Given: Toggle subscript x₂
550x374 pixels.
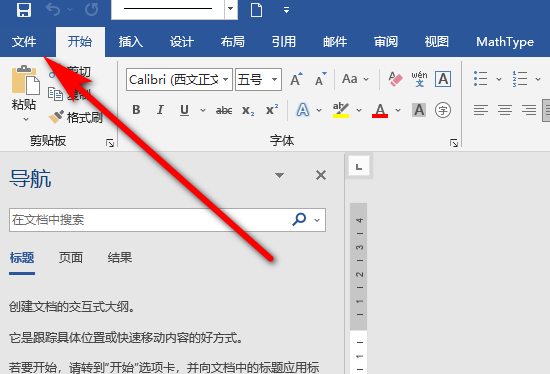Looking at the screenshot, I should tap(248, 111).
